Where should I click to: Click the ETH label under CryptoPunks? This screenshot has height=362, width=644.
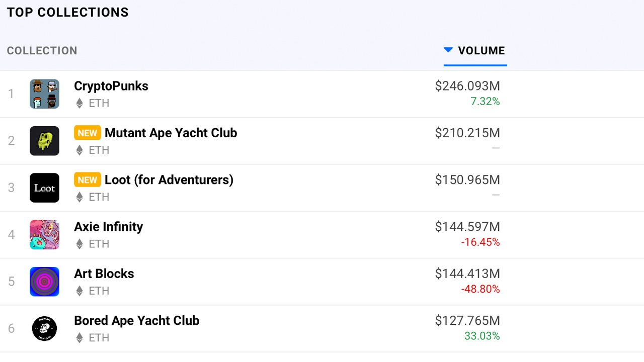point(99,104)
